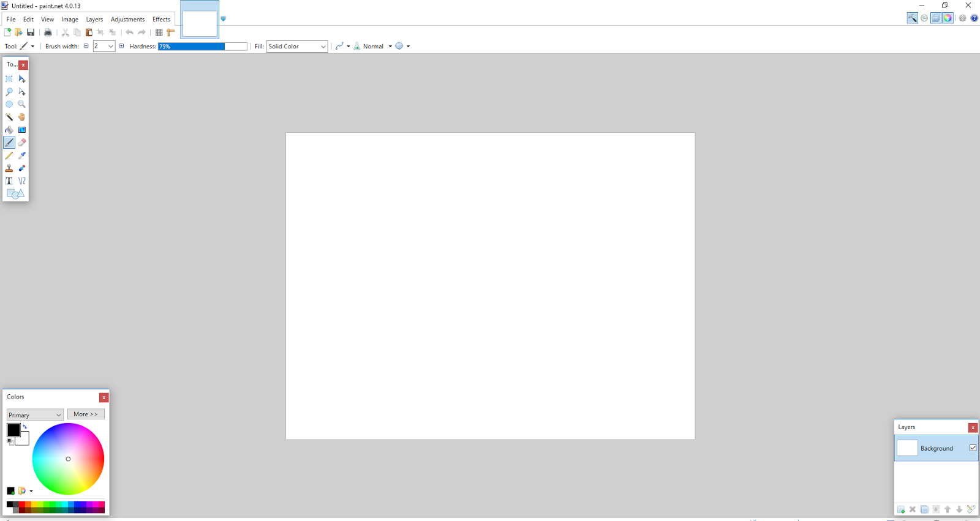The height and width of the screenshot is (521, 980).
Task: Decrease brush width with minus button
Action: [86, 46]
